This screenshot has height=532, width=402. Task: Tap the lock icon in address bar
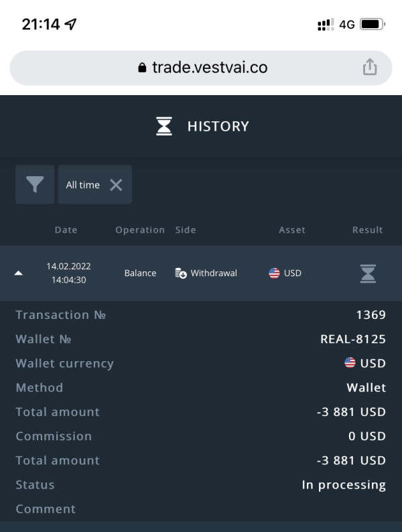tap(142, 68)
